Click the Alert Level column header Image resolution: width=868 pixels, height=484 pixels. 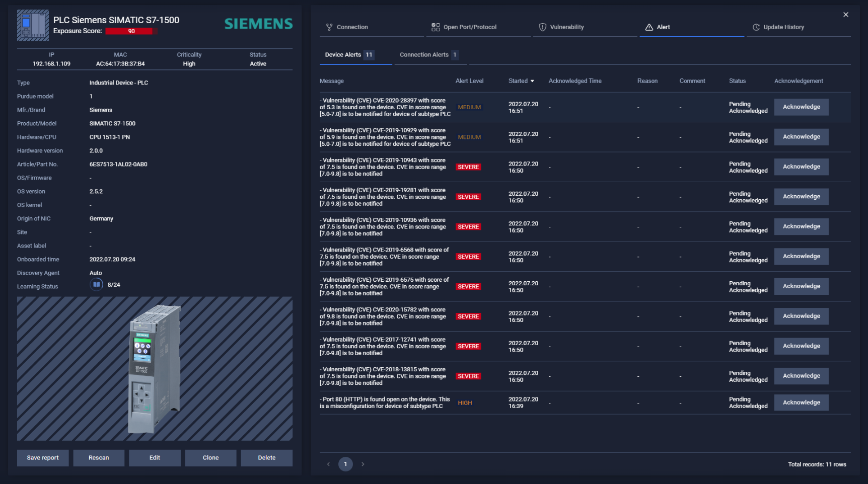469,81
